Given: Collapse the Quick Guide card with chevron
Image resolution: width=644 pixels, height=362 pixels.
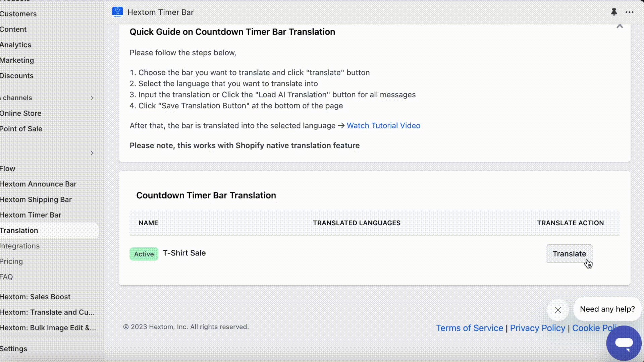Looking at the screenshot, I should pos(620,26).
